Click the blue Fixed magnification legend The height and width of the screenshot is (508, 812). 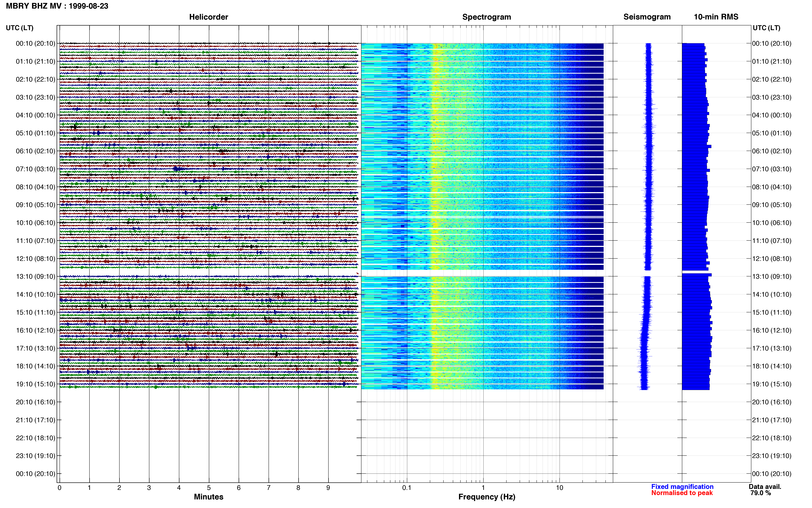[682, 487]
